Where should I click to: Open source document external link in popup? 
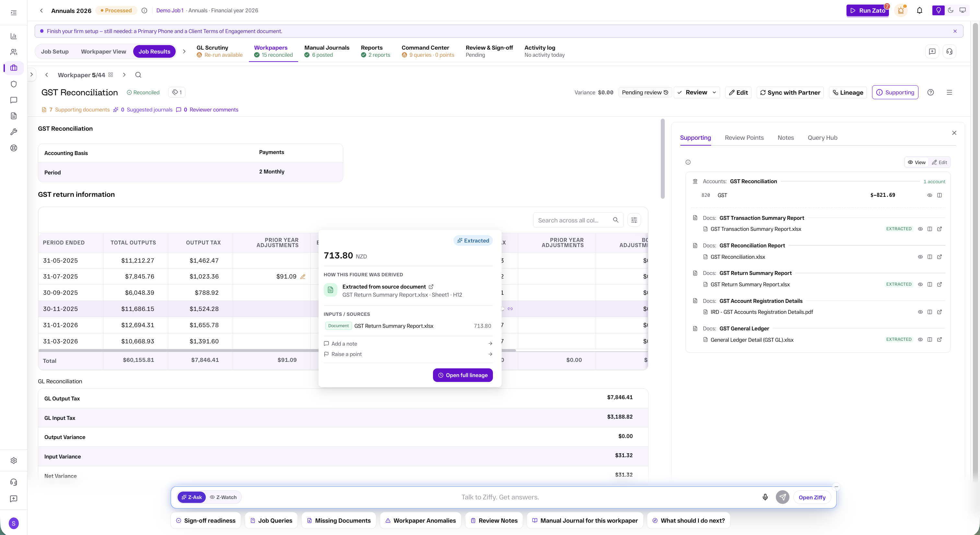point(431,287)
